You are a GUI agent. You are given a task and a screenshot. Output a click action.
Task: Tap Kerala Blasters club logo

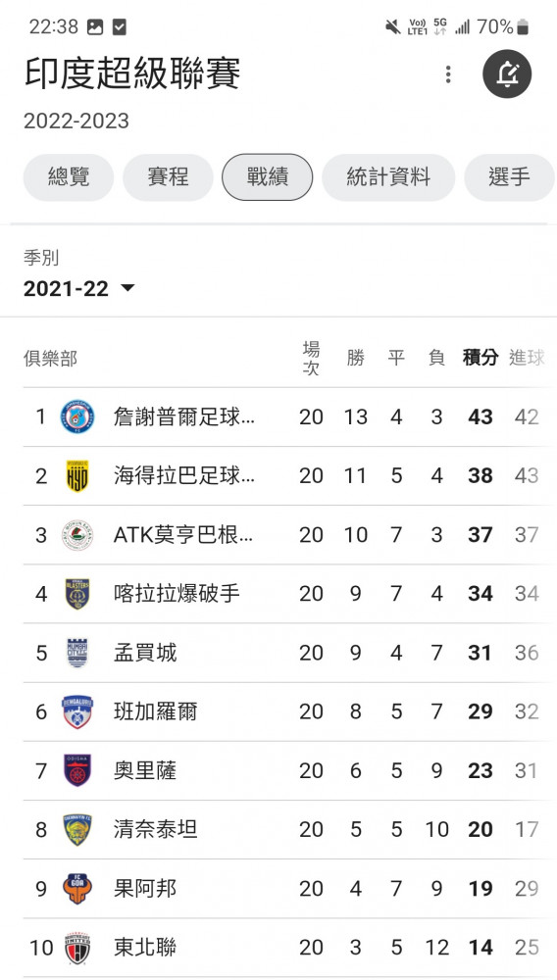tap(77, 594)
